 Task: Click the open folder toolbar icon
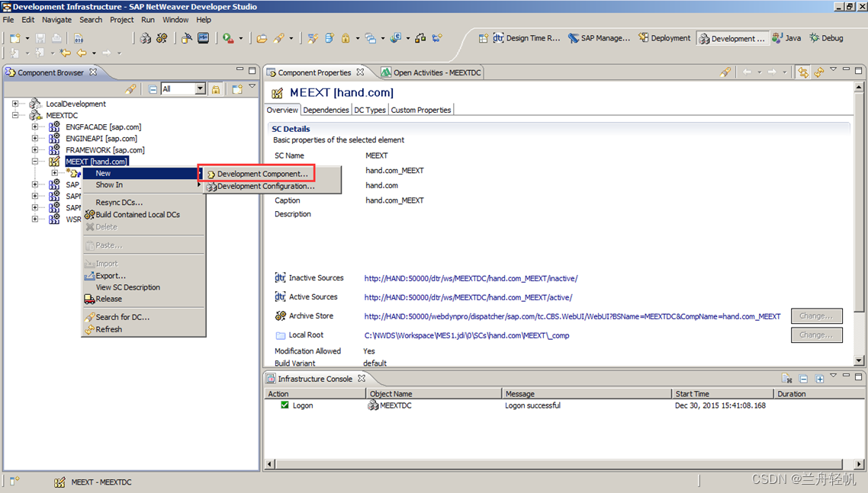pos(262,38)
